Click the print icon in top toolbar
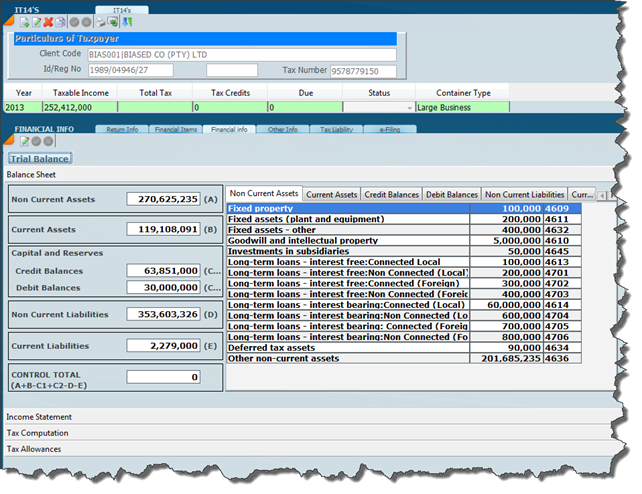Screen dimensions: 642x494 coord(101,21)
